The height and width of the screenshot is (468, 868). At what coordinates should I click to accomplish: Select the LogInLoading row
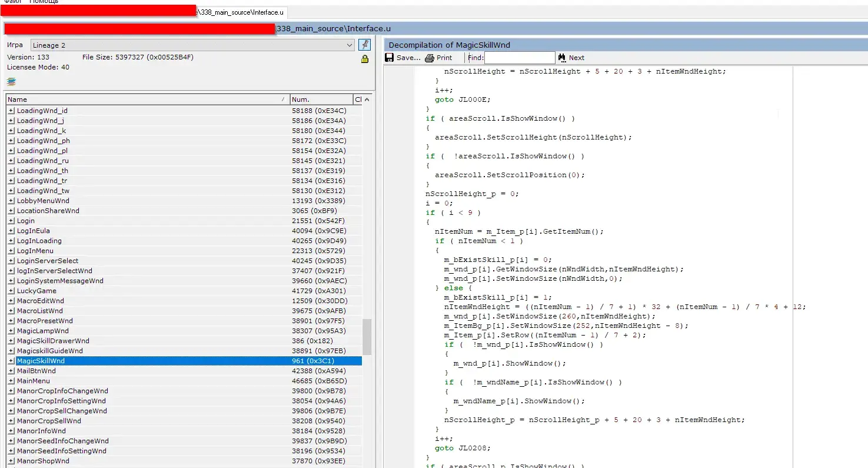[x=184, y=241]
